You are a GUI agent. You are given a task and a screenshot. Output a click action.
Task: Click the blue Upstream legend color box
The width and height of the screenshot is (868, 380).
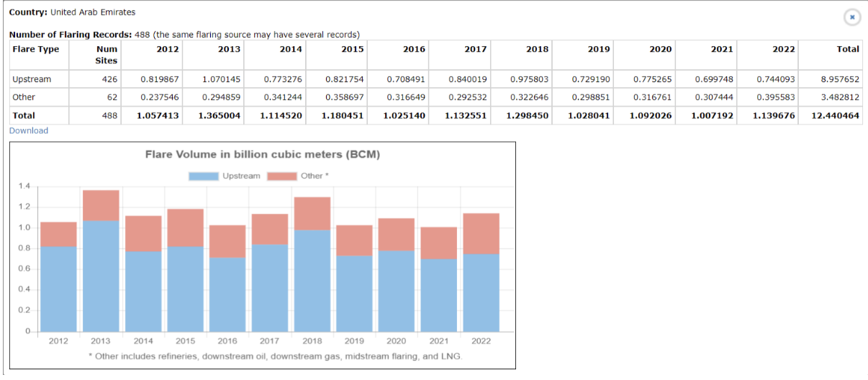tap(204, 176)
